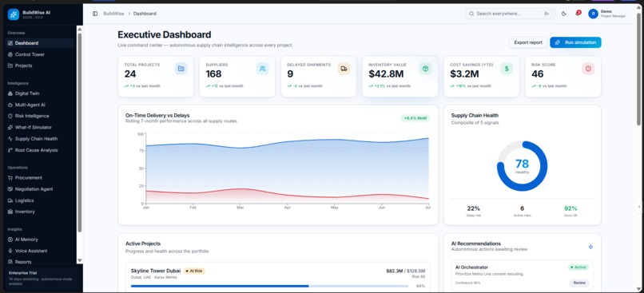
Task: Open AI Memory in the sidebar
Action: (x=39, y=240)
